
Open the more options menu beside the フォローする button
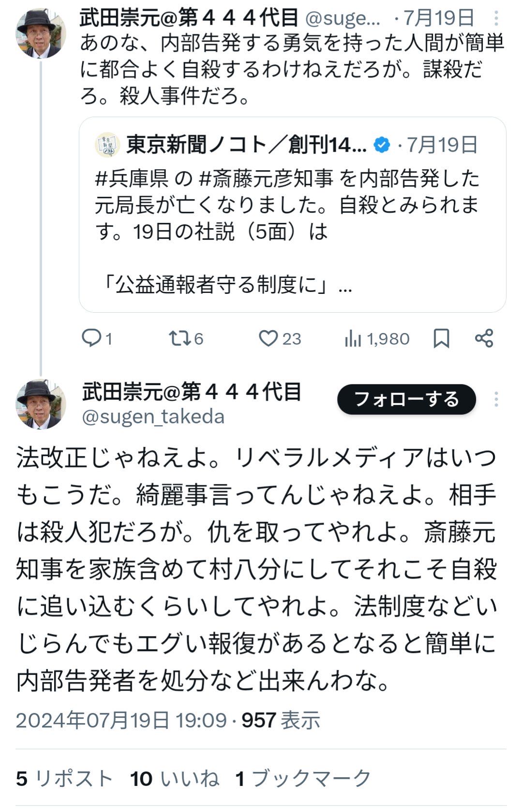[x=496, y=399]
